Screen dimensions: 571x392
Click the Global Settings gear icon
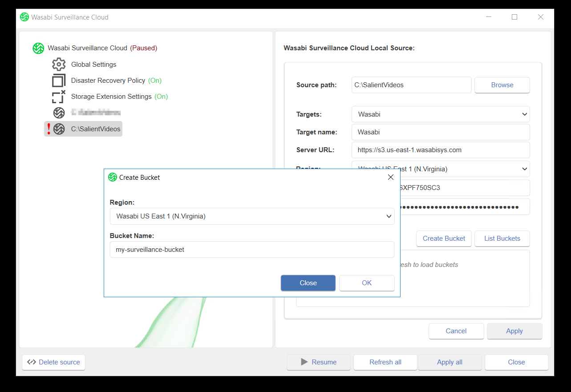59,65
